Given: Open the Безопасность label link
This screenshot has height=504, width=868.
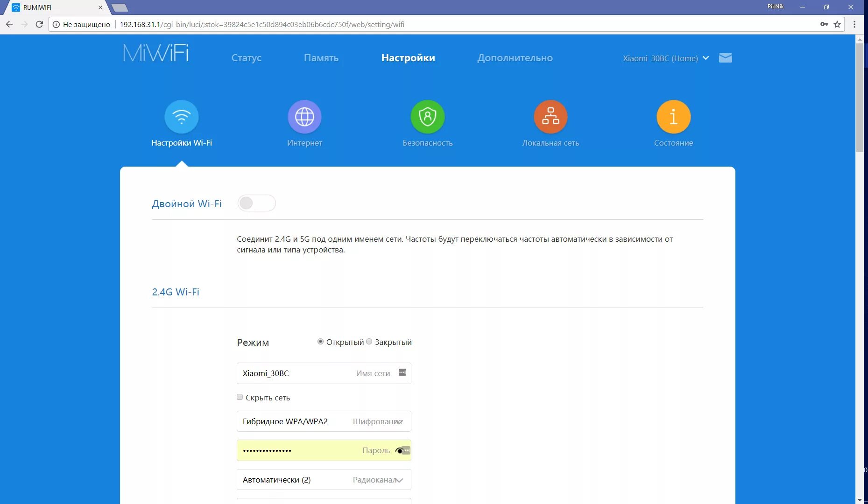Looking at the screenshot, I should [428, 143].
